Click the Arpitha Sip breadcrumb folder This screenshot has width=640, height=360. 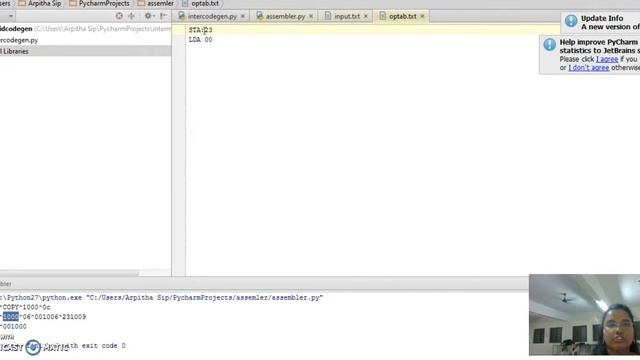coord(40,4)
